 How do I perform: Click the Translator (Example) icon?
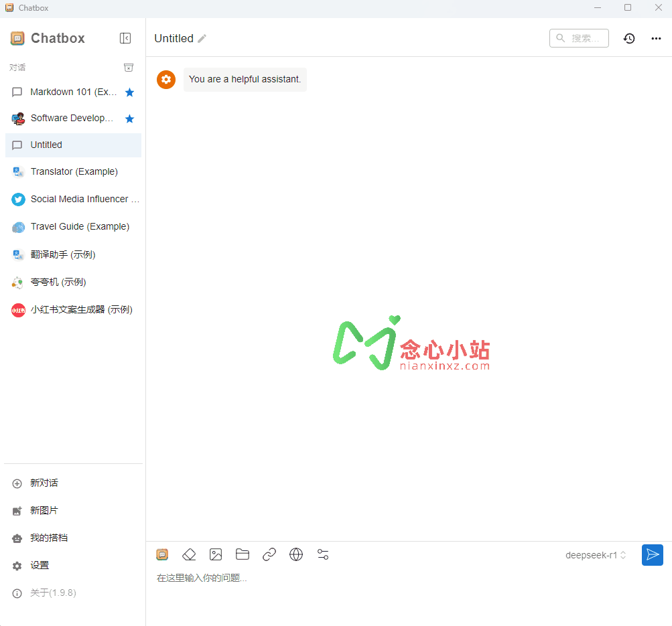point(18,172)
